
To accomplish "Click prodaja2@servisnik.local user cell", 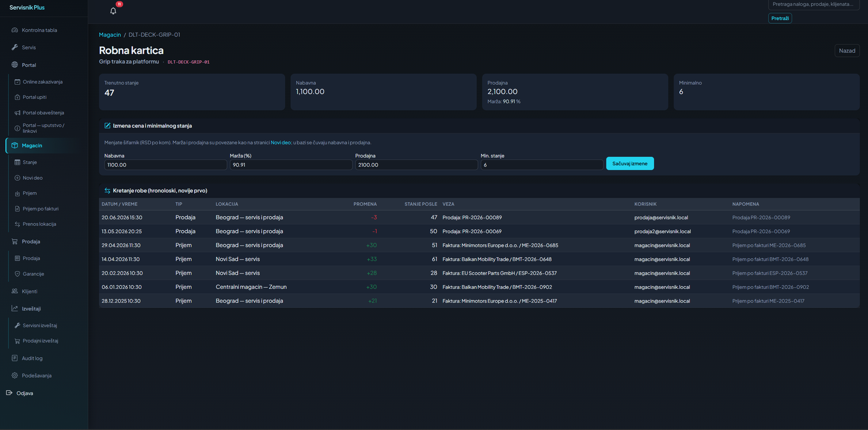I will [x=662, y=231].
